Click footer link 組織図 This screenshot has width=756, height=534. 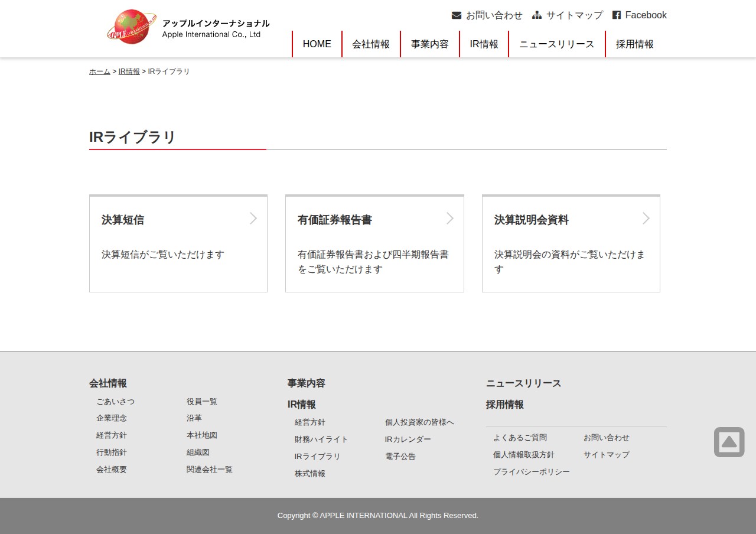198,452
